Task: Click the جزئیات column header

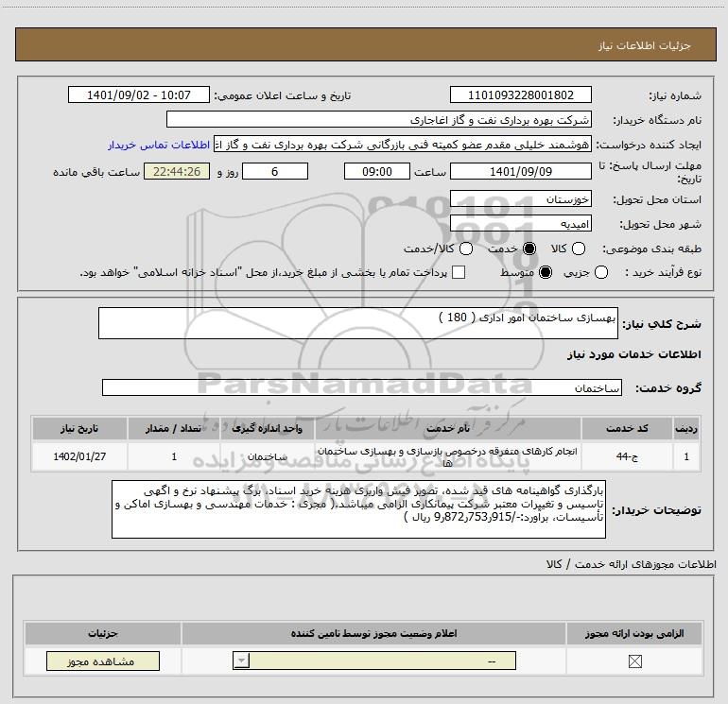Action: pyautogui.click(x=103, y=633)
